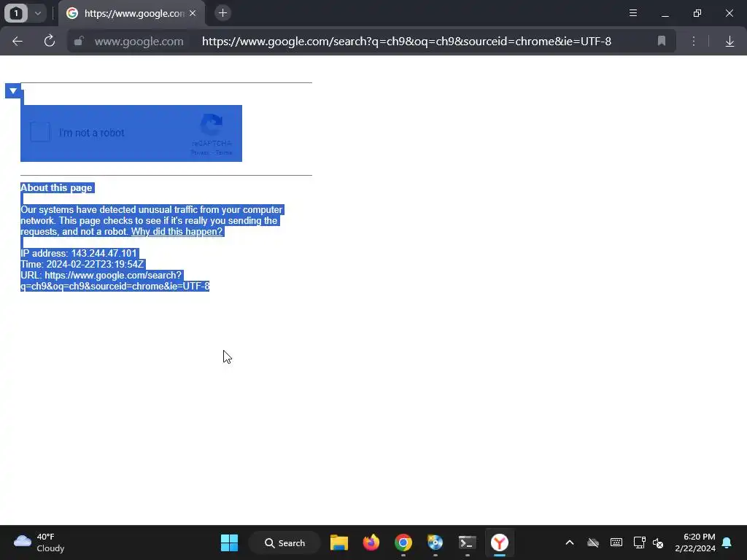Viewport: 747px width, 560px height.
Task: Open the tab counter button
Action: (16, 13)
